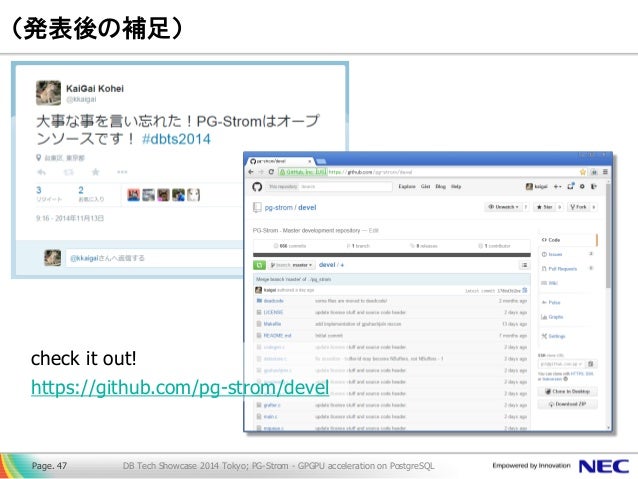Open a new browser tab
The height and width of the screenshot is (479, 638).
point(321,161)
